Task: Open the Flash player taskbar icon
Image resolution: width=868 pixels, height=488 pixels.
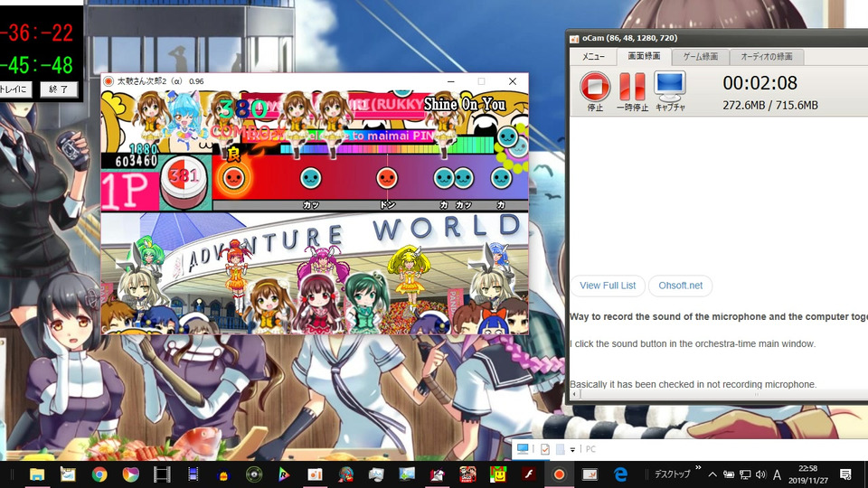Action: click(528, 474)
